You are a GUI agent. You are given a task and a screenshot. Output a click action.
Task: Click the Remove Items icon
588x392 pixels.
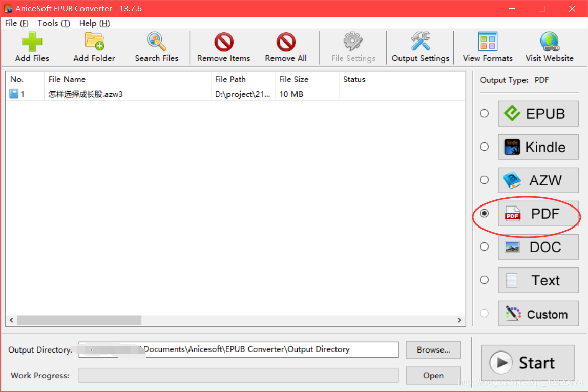pos(224,42)
